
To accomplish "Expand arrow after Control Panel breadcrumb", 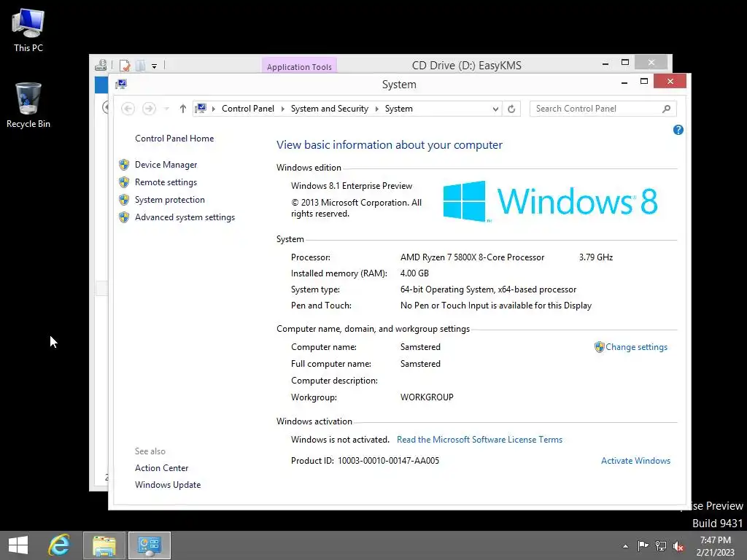I will coord(282,109).
